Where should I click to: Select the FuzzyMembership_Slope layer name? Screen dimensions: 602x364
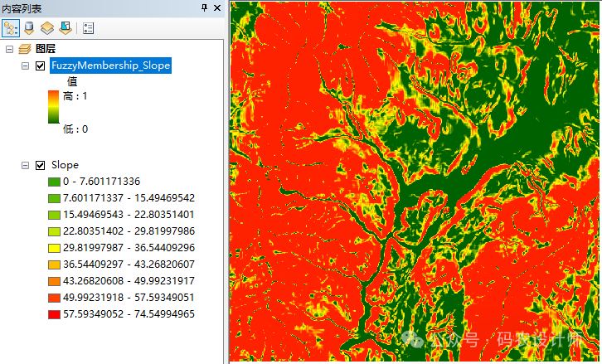tap(110, 66)
